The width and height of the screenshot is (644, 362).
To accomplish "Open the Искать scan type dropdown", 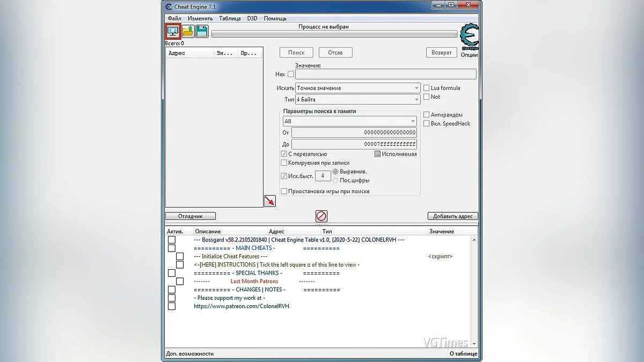I will pos(416,87).
